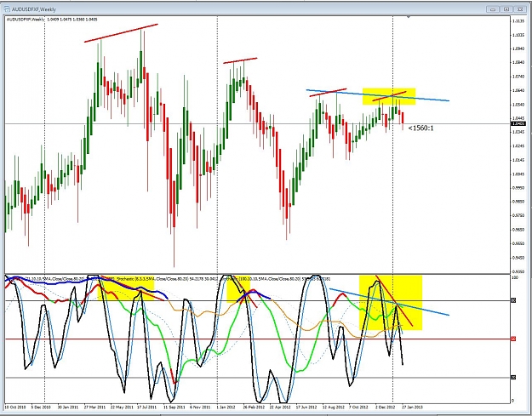Click the 1.0940 price axis label
This screenshot has width=532, height=416.
click(x=518, y=48)
